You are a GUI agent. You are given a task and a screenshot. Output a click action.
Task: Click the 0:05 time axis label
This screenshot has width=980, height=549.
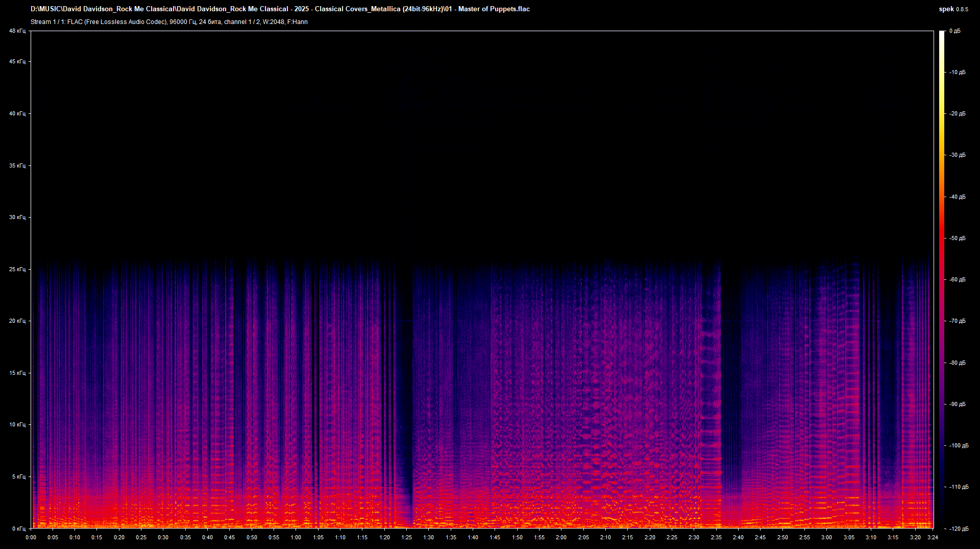[53, 537]
